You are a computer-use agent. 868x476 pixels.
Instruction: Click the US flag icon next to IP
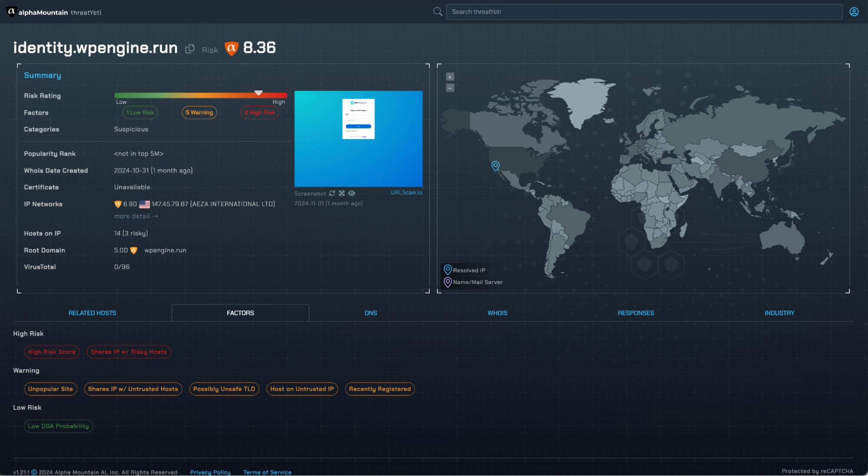point(145,204)
